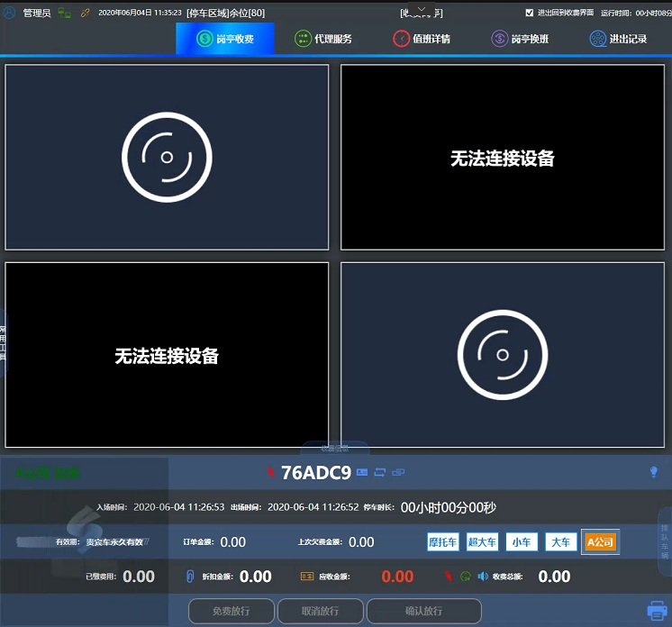This screenshot has width=672, height=627.
Task: Click the date-time 2020年06月04日 11:35:23
Action: click(x=140, y=13)
